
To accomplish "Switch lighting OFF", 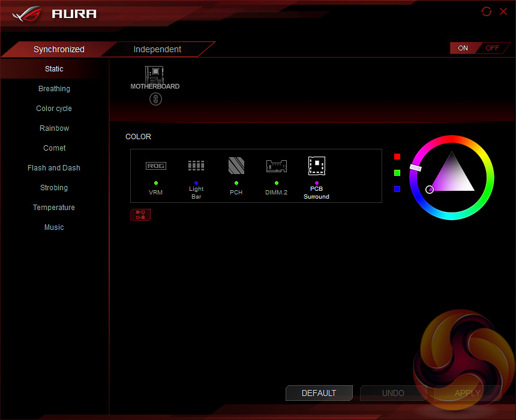I will click(x=493, y=48).
